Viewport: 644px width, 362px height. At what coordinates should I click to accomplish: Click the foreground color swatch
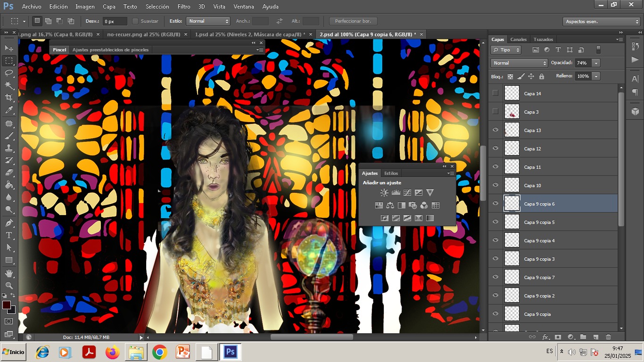(x=7, y=305)
